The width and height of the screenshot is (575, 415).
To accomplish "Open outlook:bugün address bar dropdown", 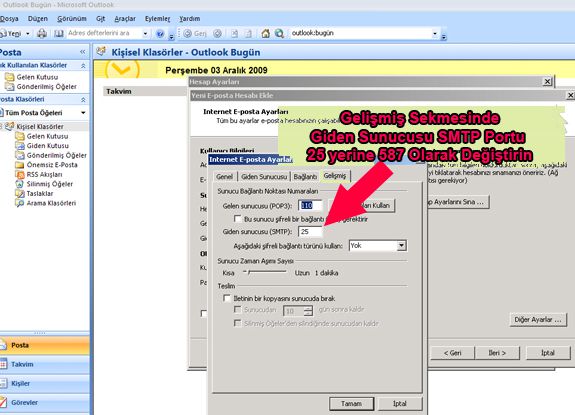I will [435, 33].
